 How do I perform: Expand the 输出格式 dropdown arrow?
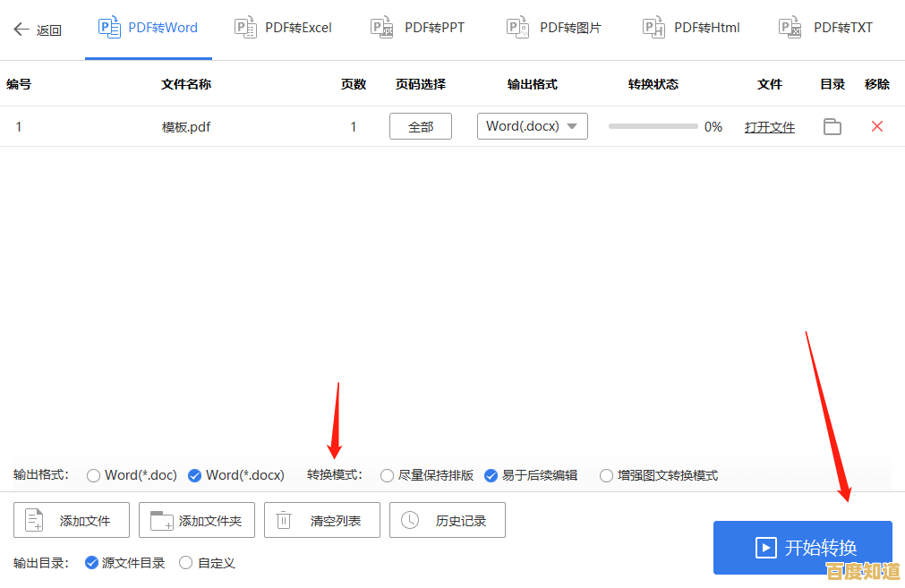click(570, 126)
